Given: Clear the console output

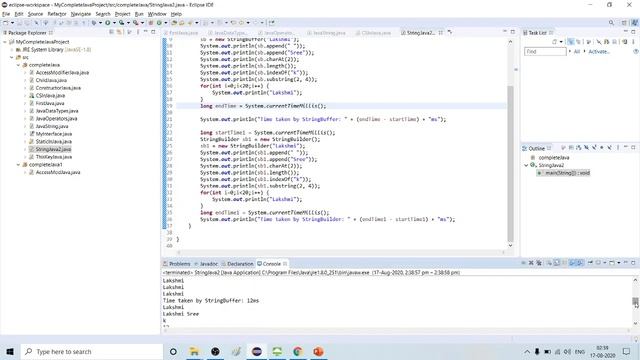Looking at the screenshot, I should pos(549,263).
